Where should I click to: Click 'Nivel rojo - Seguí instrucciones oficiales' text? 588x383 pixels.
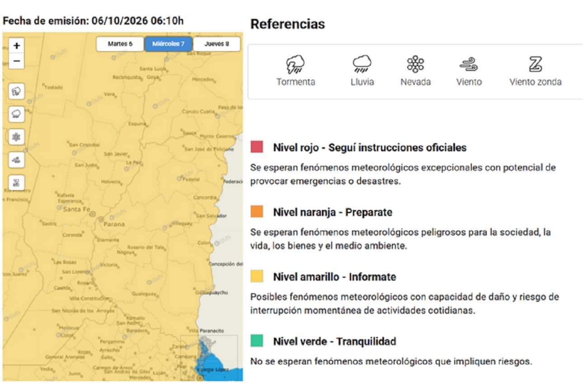coord(370,148)
